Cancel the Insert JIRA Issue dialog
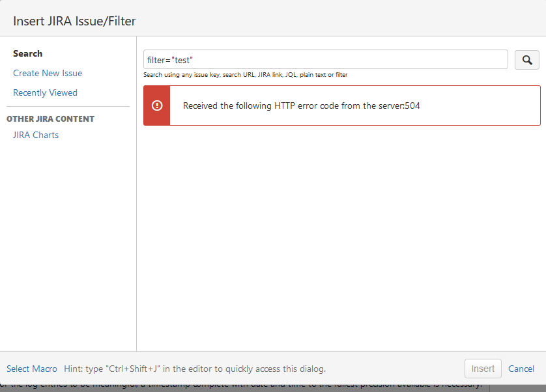546x392 pixels. (x=521, y=369)
